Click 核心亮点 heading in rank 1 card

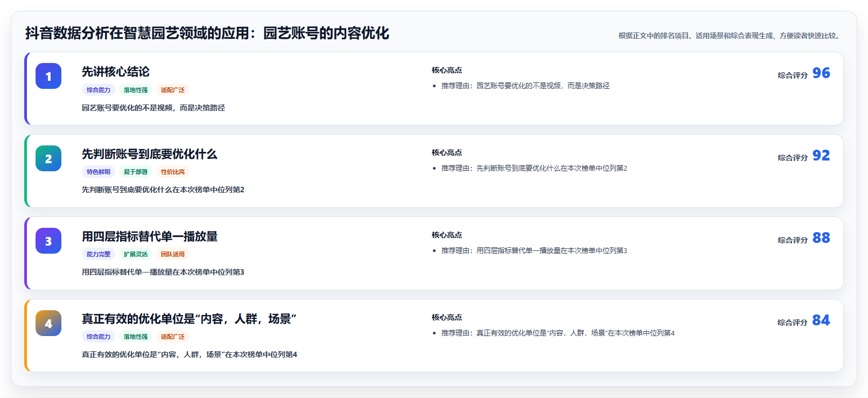coord(447,70)
